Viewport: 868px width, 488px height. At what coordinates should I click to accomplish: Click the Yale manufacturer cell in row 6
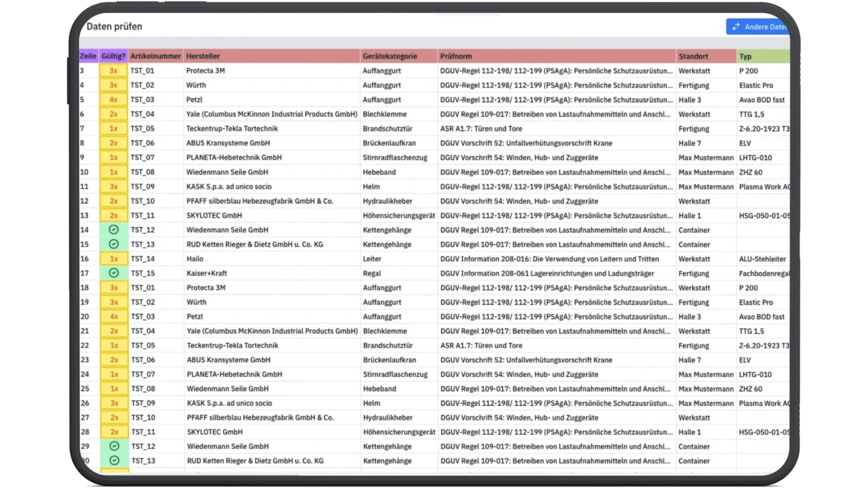(x=272, y=114)
